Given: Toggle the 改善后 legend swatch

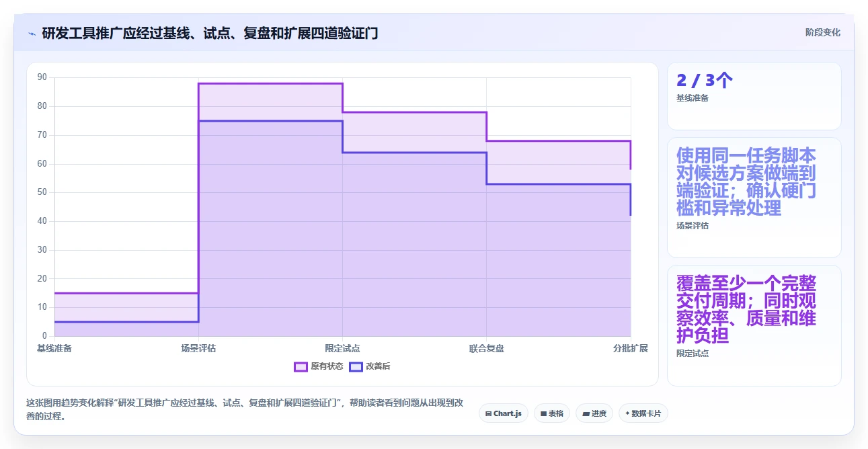Looking at the screenshot, I should coord(355,366).
